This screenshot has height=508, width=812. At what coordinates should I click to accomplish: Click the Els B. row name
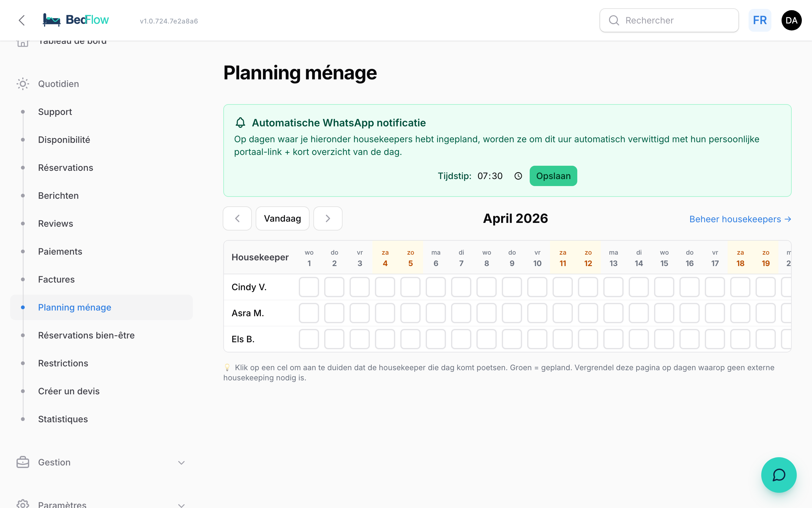tap(243, 339)
